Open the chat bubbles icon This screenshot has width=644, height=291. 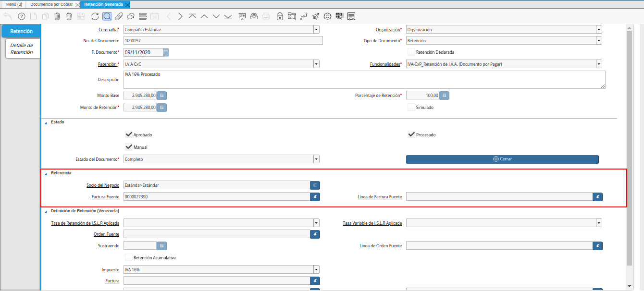pyautogui.click(x=130, y=16)
